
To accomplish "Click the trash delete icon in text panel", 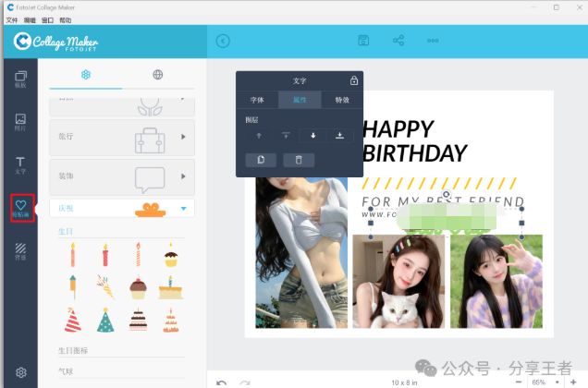I will [x=299, y=160].
